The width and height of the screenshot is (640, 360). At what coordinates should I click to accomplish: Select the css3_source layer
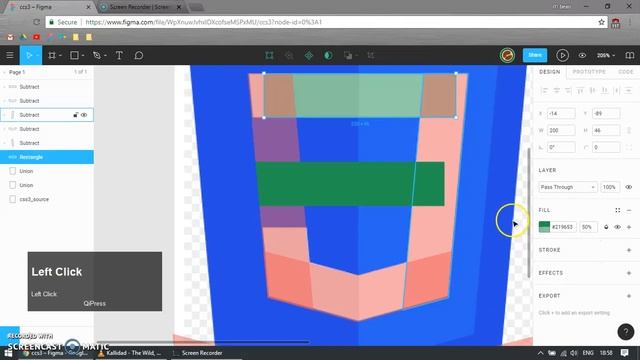(x=47, y=199)
